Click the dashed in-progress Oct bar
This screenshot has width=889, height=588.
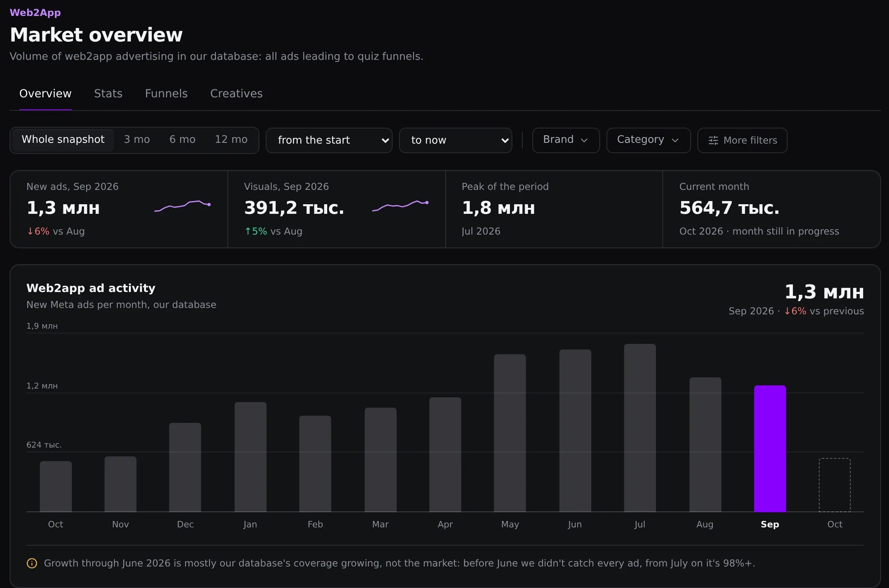[x=834, y=485]
